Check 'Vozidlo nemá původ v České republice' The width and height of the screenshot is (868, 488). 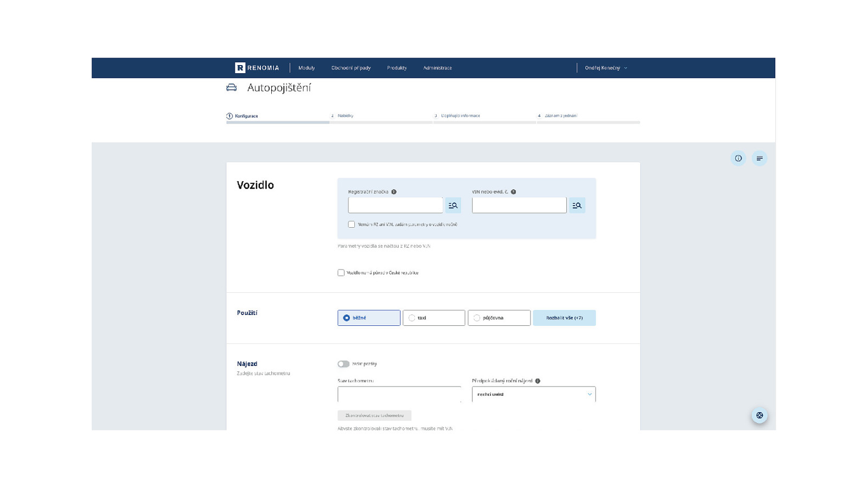(341, 273)
